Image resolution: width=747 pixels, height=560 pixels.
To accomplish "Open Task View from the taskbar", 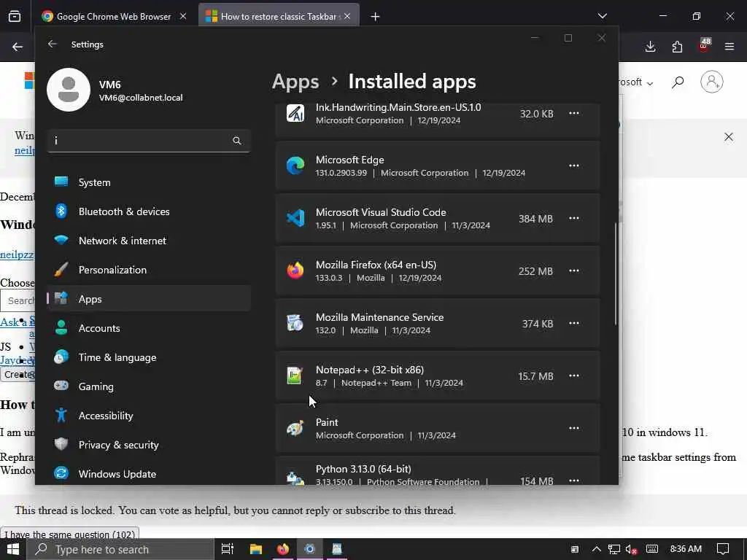I will (228, 549).
